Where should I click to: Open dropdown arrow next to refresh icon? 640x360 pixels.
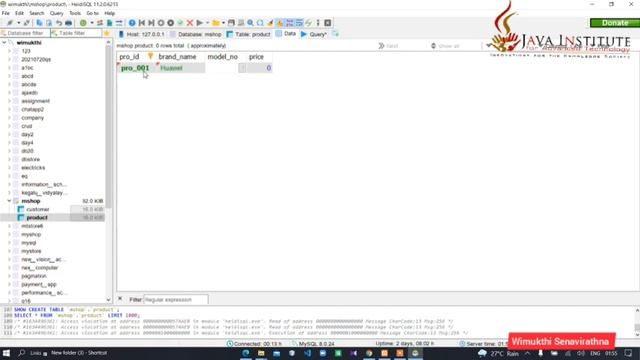pos(91,23)
